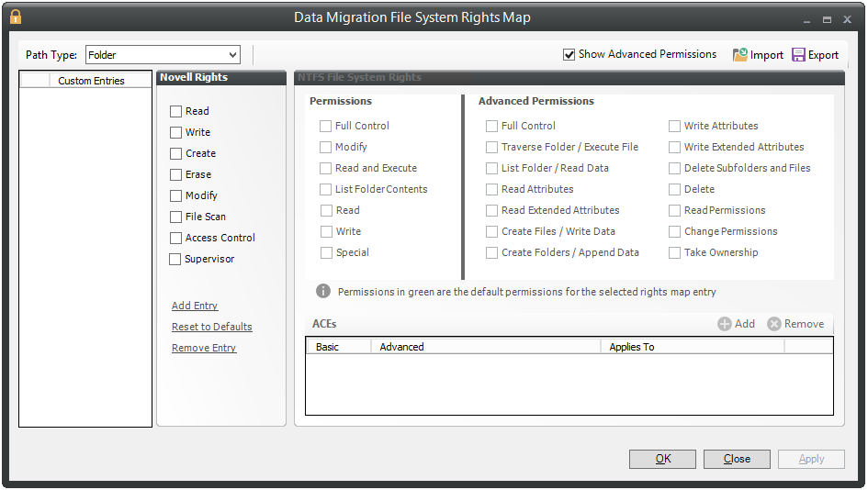Click the info icon beside the green permissions note
The image size is (868, 490).
coord(323,291)
